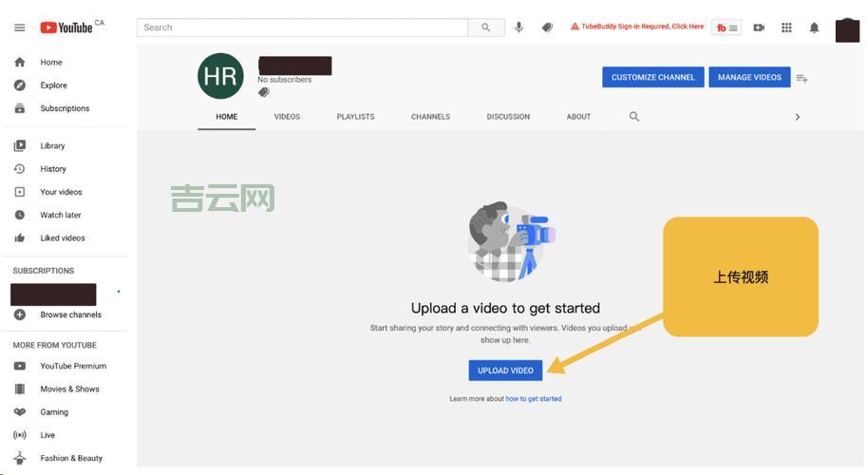The image size is (868, 475).
Task: Search within the channel magnifier icon
Action: click(x=634, y=117)
